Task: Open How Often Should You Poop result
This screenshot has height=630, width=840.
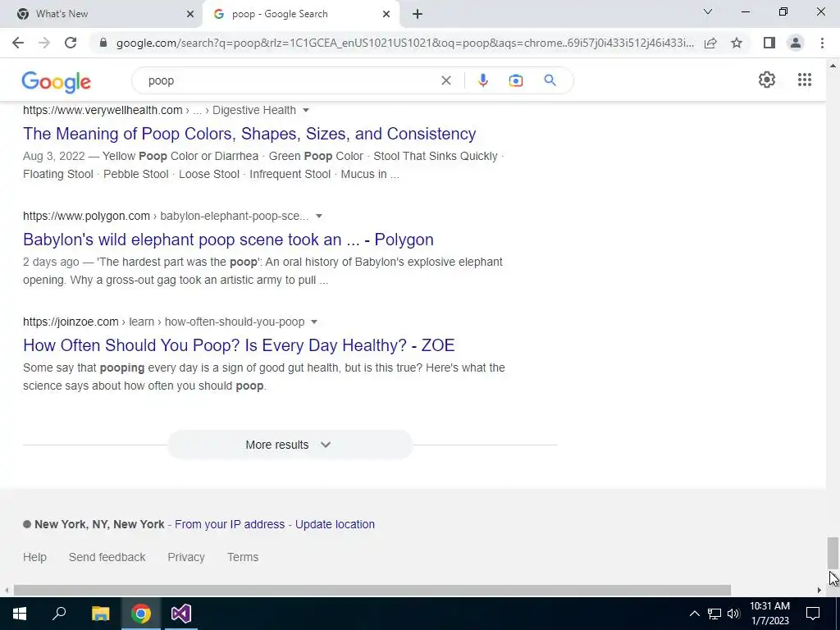Action: [x=239, y=345]
